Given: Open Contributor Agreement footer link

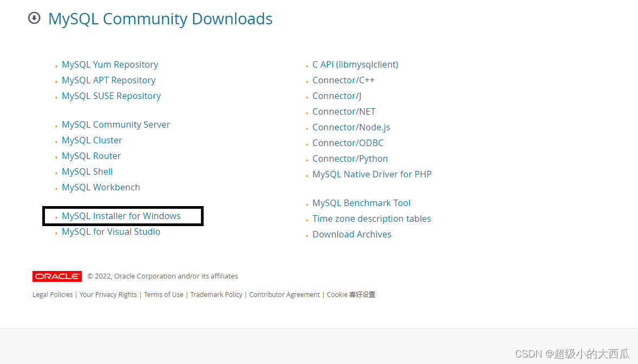Looking at the screenshot, I should (x=284, y=295).
